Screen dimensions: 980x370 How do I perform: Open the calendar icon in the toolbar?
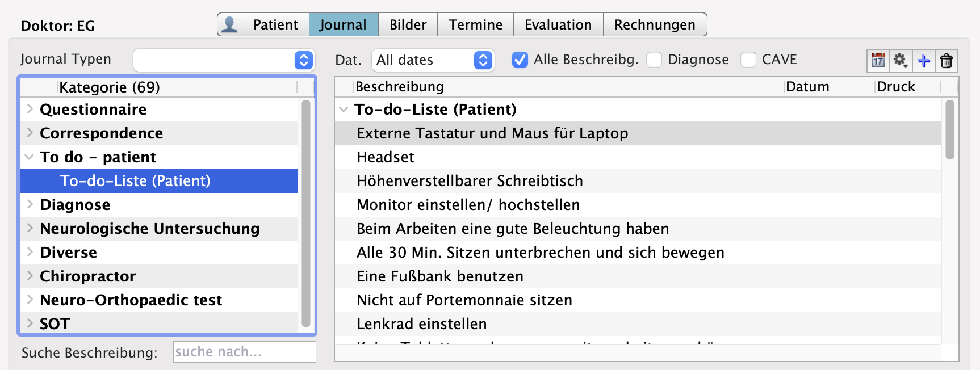tap(878, 60)
